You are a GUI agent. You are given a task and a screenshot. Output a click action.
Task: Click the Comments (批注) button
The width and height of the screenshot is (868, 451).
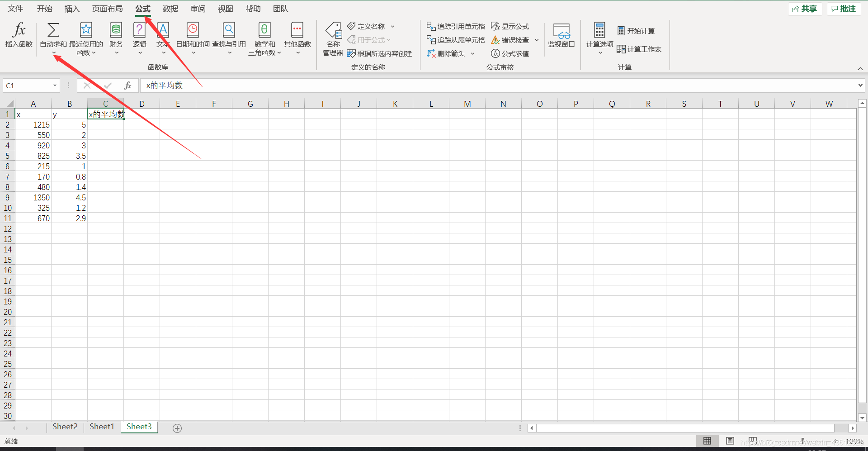844,9
